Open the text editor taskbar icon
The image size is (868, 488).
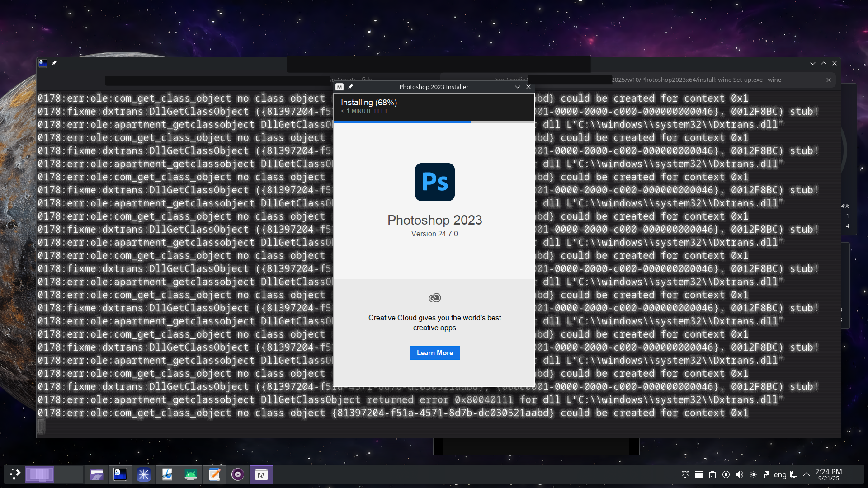pos(214,474)
